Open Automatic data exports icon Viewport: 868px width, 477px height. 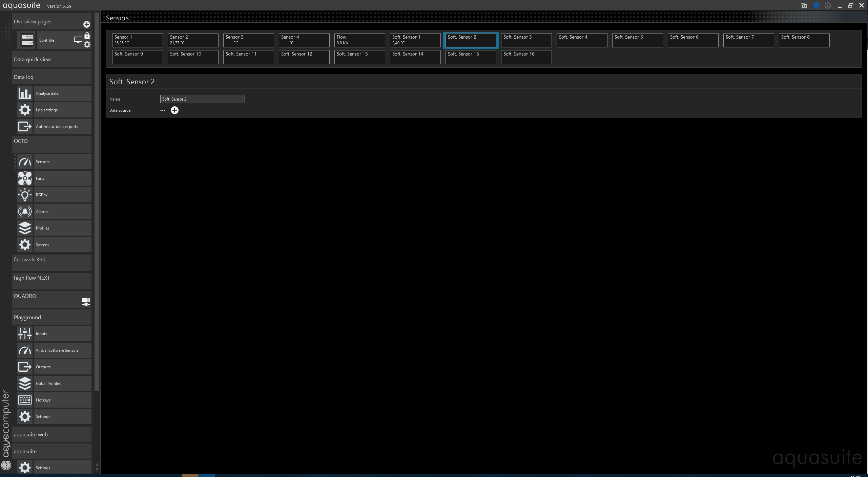(25, 127)
